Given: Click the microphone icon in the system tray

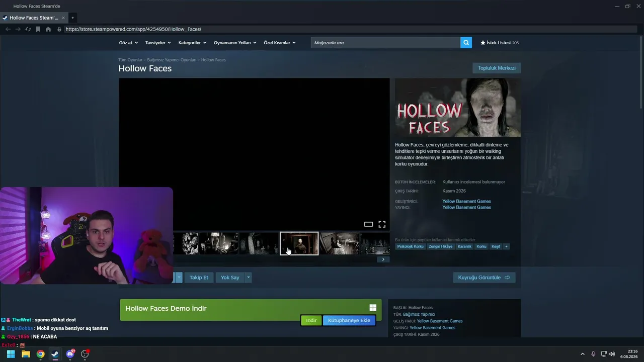Looking at the screenshot, I should point(593,354).
